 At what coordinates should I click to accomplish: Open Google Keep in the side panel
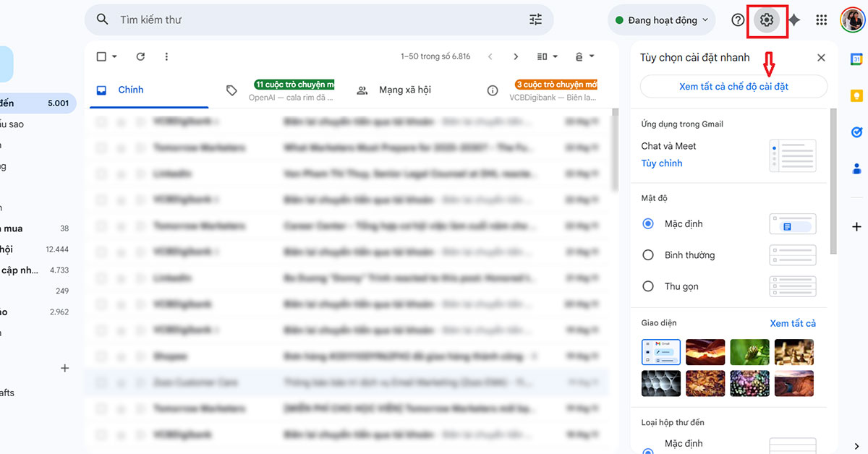click(x=856, y=95)
